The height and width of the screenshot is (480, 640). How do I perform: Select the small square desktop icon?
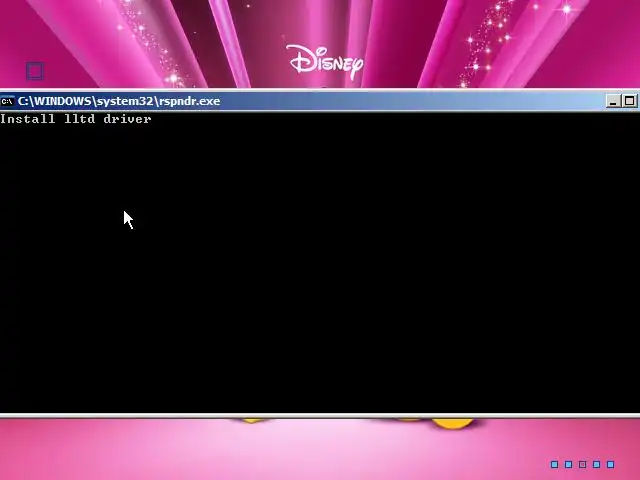coord(35,71)
